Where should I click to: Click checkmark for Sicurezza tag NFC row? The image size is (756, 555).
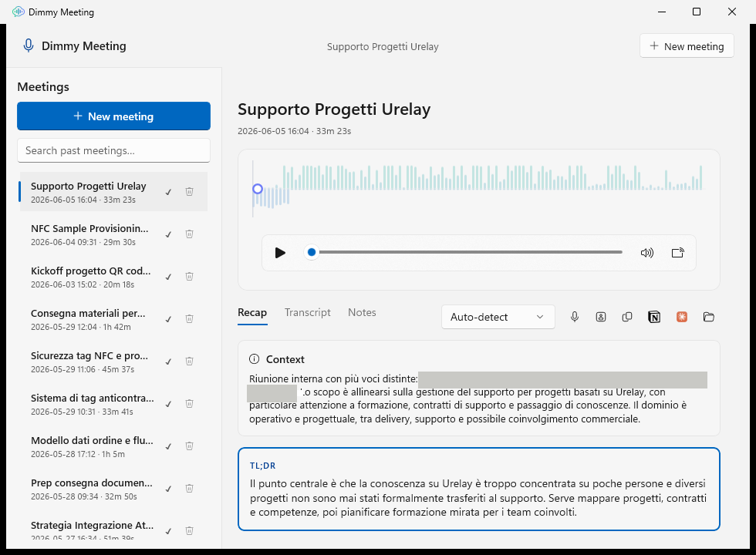[x=168, y=362]
